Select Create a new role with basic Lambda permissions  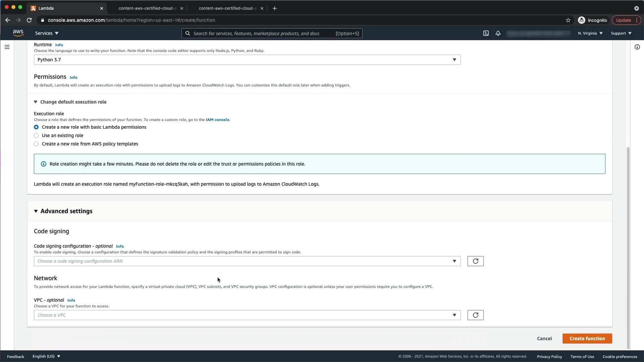[x=36, y=127]
